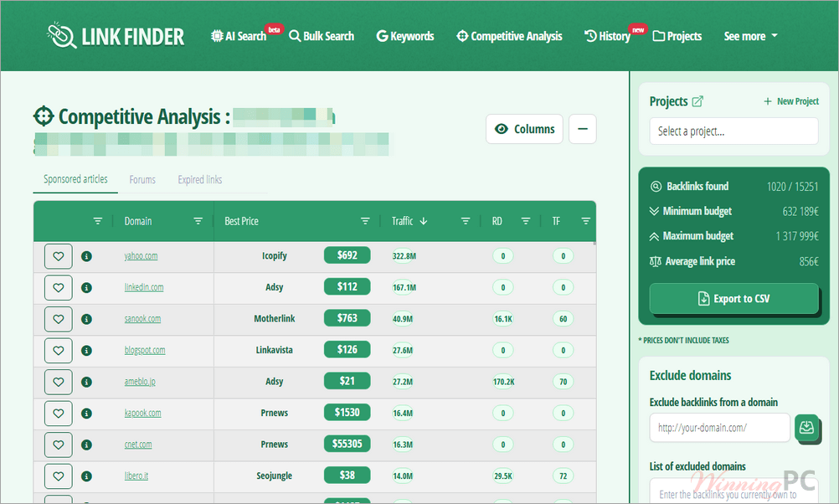The width and height of the screenshot is (839, 504).
Task: Show info for cnet.com
Action: pyautogui.click(x=86, y=445)
